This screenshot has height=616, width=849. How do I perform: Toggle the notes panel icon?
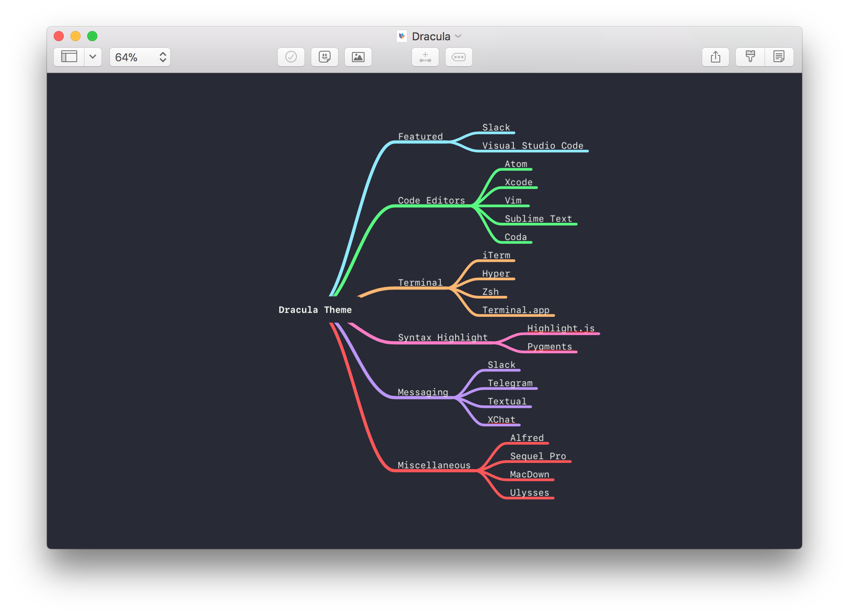pyautogui.click(x=779, y=57)
